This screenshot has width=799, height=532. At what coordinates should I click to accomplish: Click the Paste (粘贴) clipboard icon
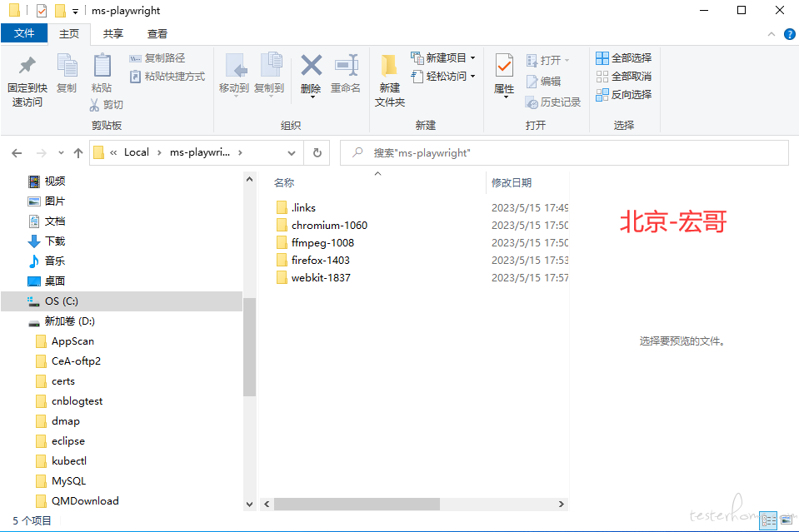(x=102, y=66)
